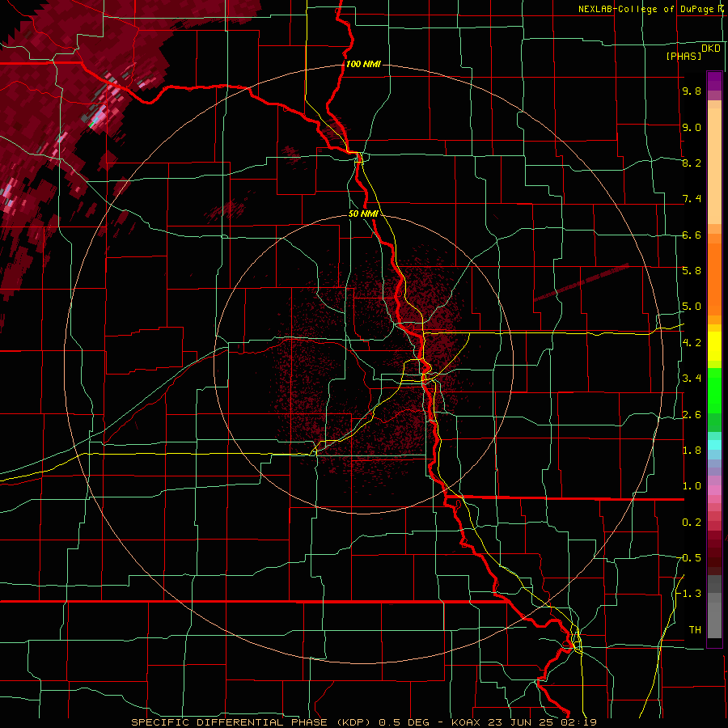
Task: Click the 4.2 scale value
Action: coord(692,342)
